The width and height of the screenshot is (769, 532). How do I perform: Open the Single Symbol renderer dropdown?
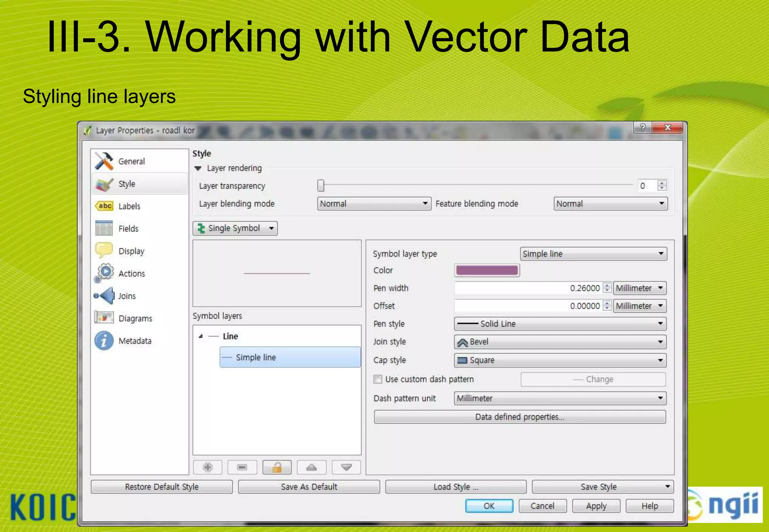[x=235, y=228]
